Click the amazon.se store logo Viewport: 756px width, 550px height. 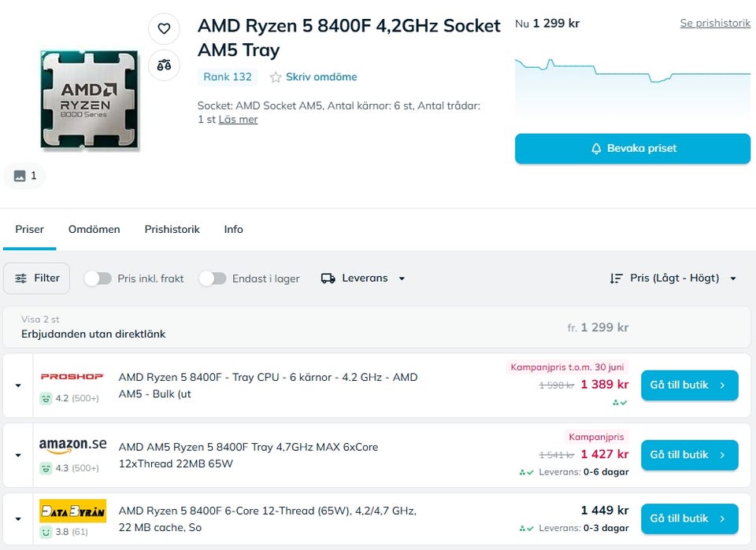(72, 445)
